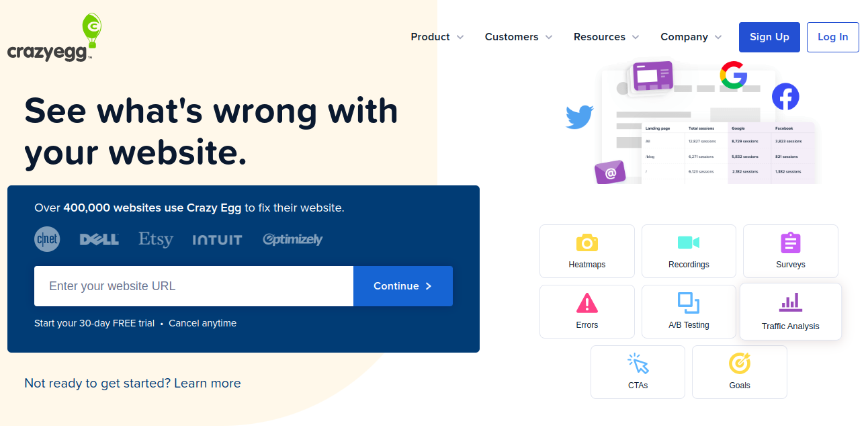Click the CTAs cursor icon
The height and width of the screenshot is (448, 868).
point(637,363)
